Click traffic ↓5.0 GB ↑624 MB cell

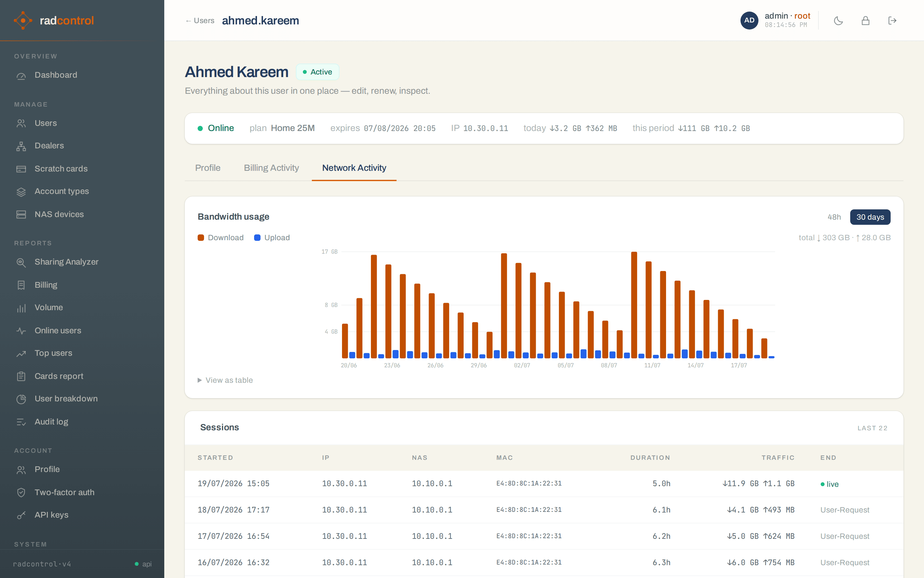[761, 536]
